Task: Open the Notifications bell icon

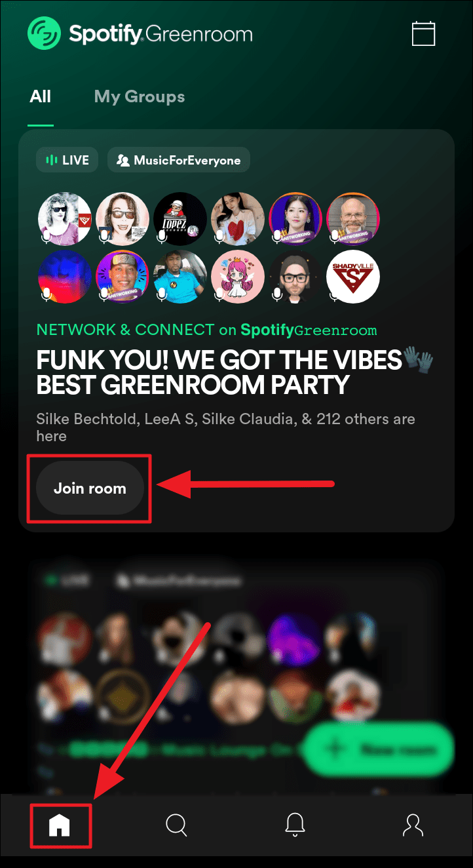Action: [x=295, y=825]
